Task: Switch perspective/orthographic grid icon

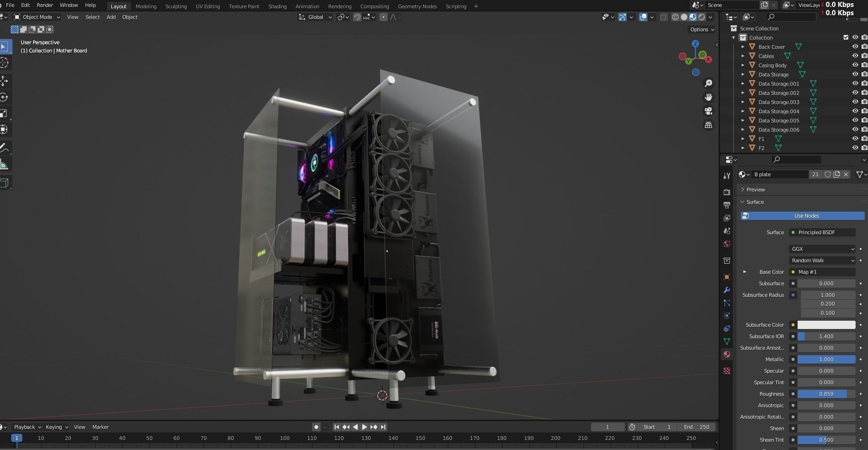Action: click(708, 125)
